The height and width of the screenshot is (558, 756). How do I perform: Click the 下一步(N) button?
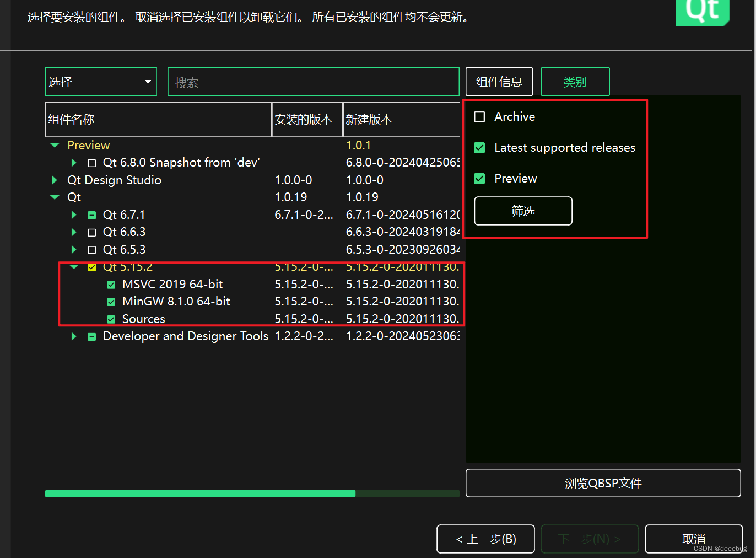(590, 539)
